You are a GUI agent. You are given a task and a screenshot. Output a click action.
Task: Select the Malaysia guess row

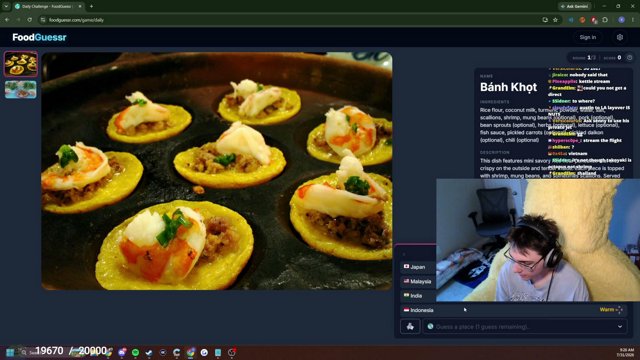(x=418, y=281)
